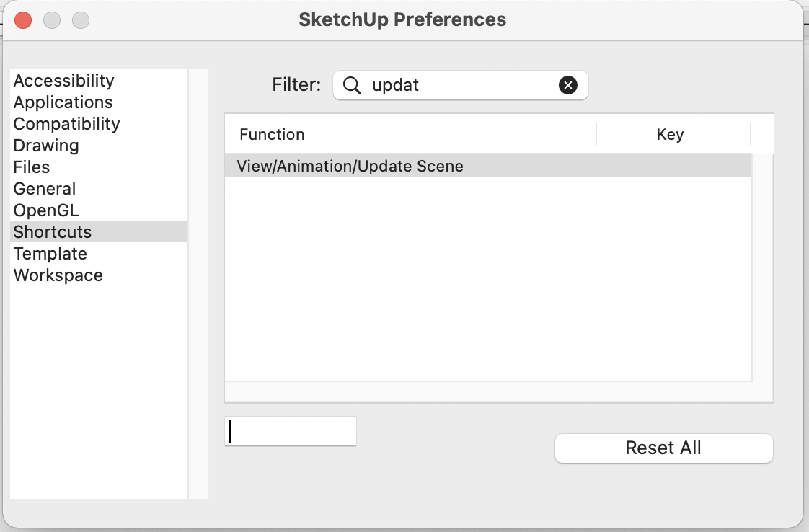
Task: Open the Drawing preferences
Action: 45,146
